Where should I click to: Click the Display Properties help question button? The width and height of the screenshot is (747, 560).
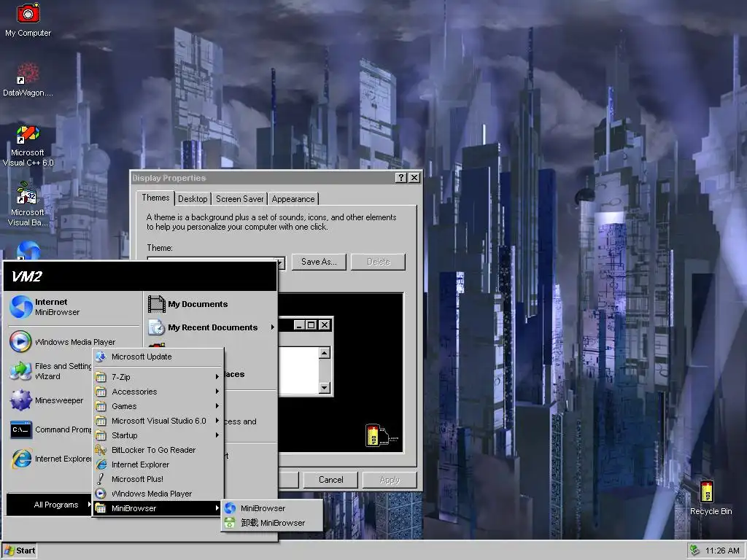(x=401, y=178)
